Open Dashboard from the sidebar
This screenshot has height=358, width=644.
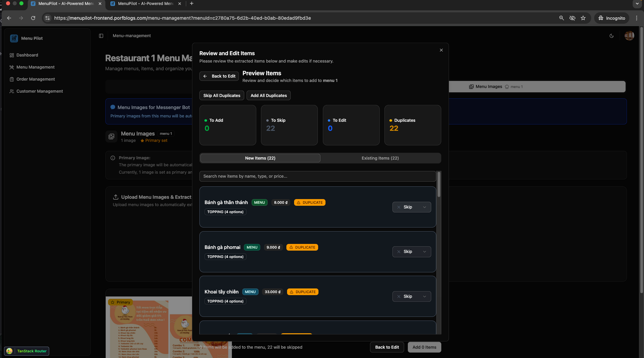click(x=27, y=55)
